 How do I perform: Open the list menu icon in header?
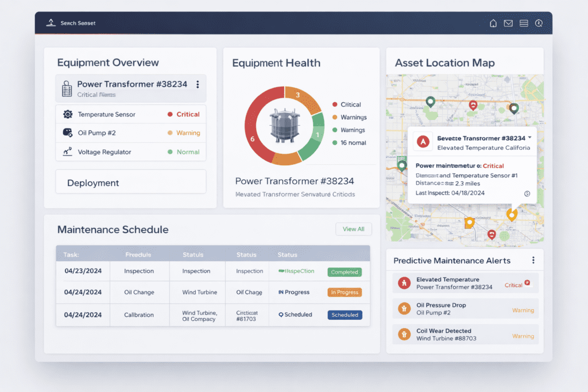point(524,23)
